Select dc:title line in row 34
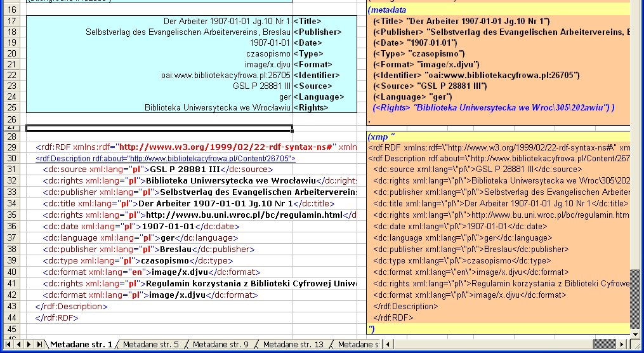This screenshot has width=644, height=353. 189,203
